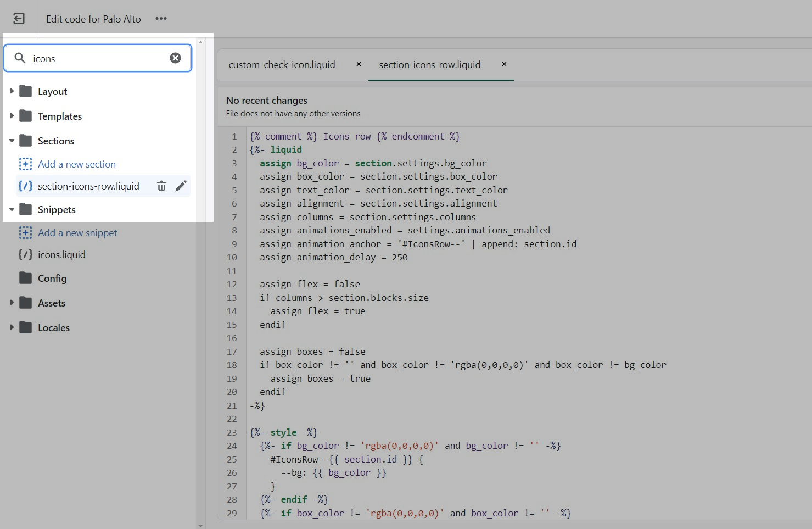Close the section-icons-row.liquid tab

coord(504,64)
